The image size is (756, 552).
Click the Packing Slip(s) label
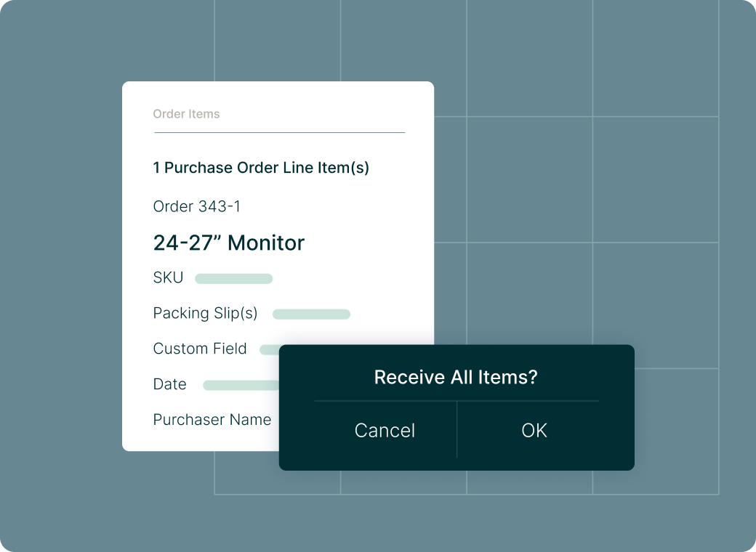point(206,313)
